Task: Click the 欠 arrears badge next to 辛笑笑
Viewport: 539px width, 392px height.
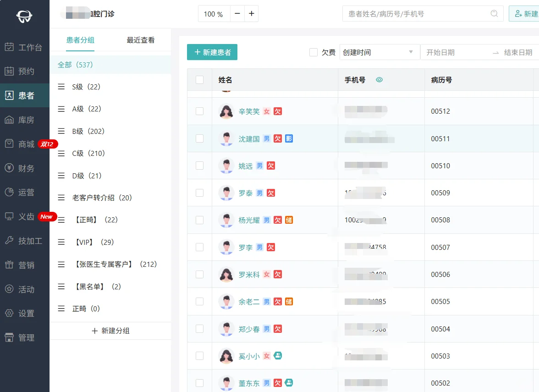Action: click(x=278, y=111)
